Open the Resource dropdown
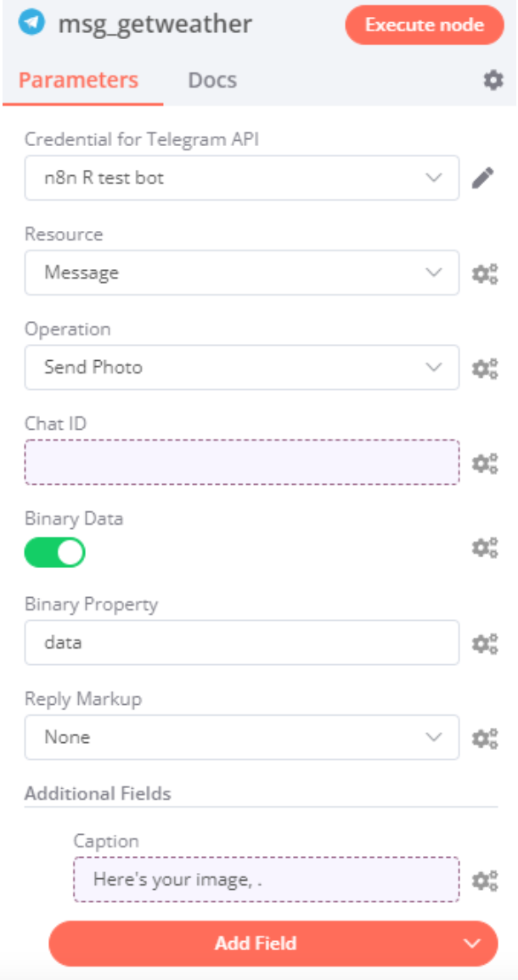 pos(242,272)
